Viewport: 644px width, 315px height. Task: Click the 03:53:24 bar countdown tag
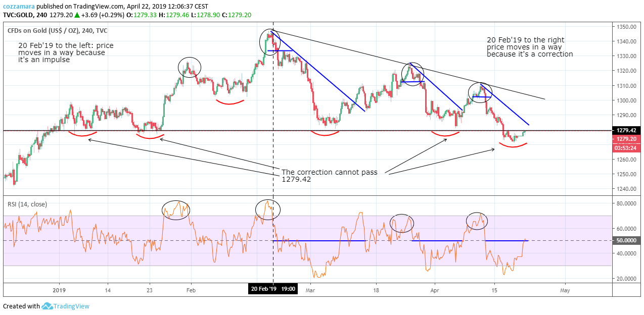click(x=627, y=148)
